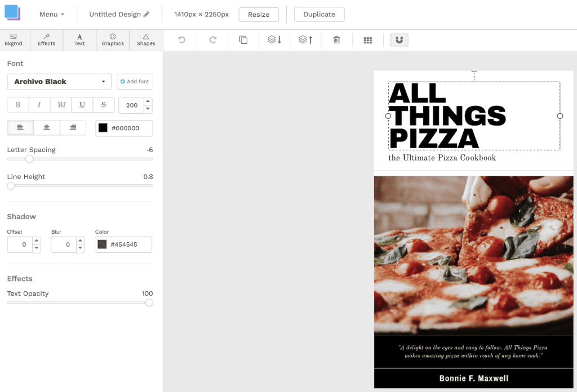Click the undo arrow icon

point(181,40)
